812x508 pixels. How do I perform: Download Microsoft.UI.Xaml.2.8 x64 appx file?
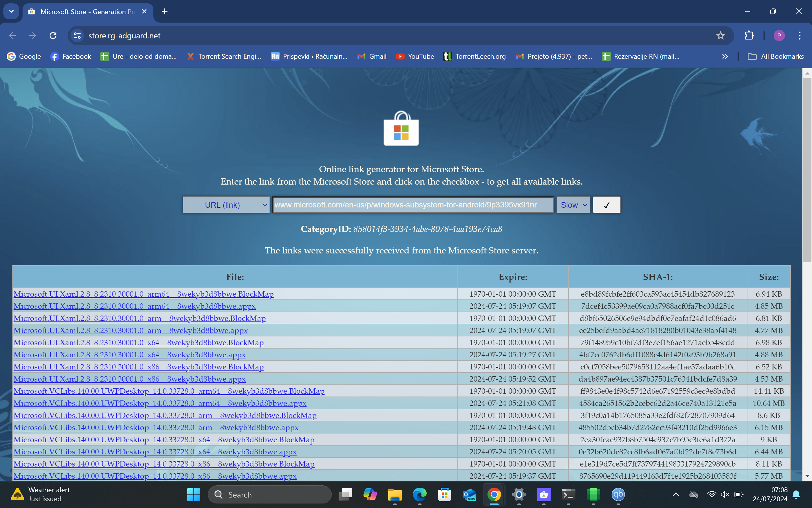[129, 355]
